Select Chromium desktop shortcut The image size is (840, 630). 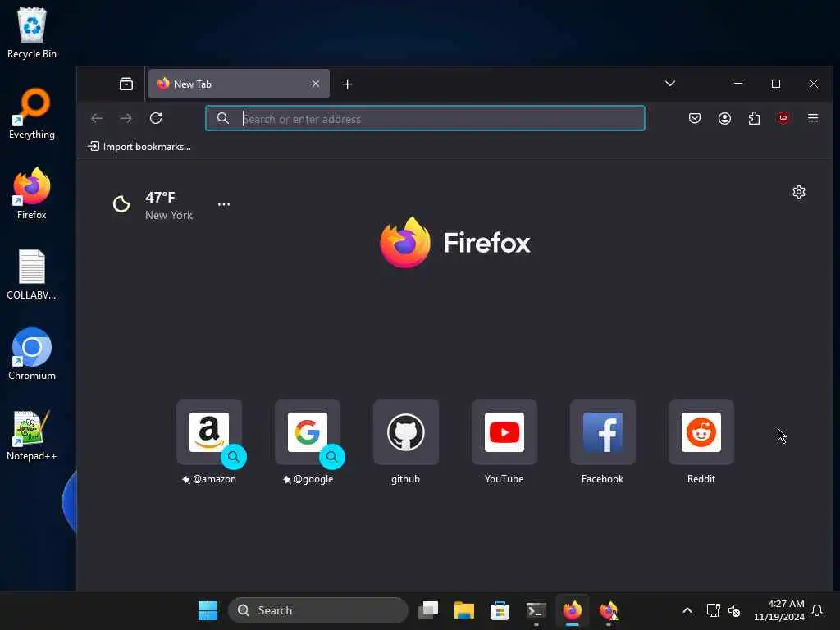[32, 354]
